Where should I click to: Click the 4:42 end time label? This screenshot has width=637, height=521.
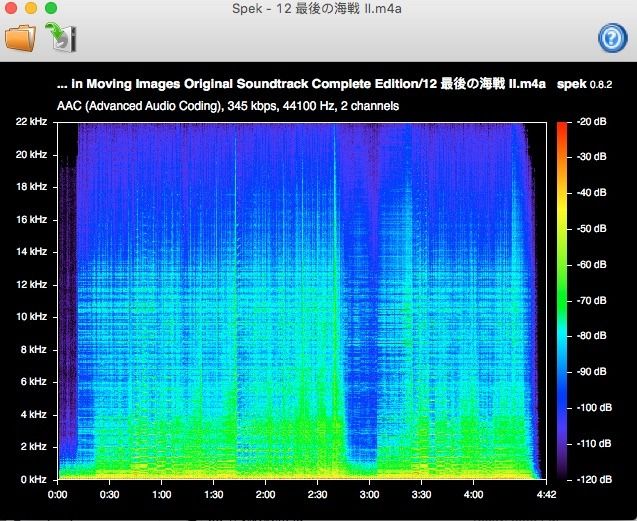(546, 495)
